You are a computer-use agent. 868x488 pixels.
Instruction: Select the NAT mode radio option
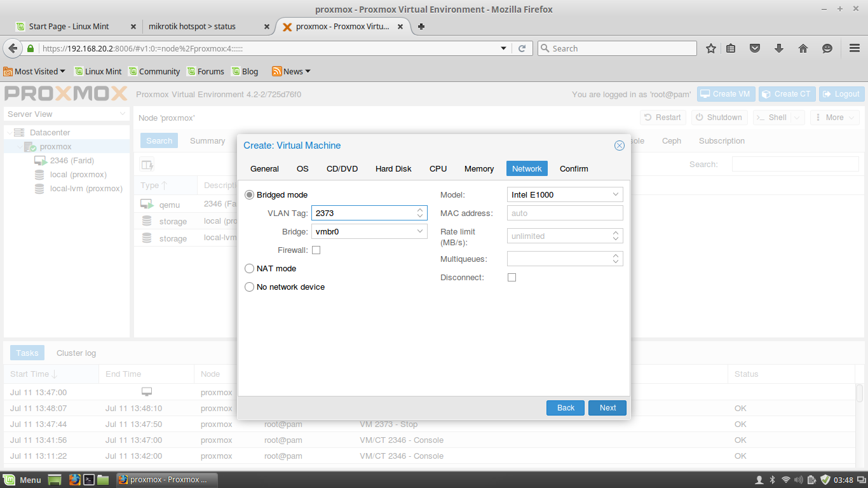tap(249, 268)
